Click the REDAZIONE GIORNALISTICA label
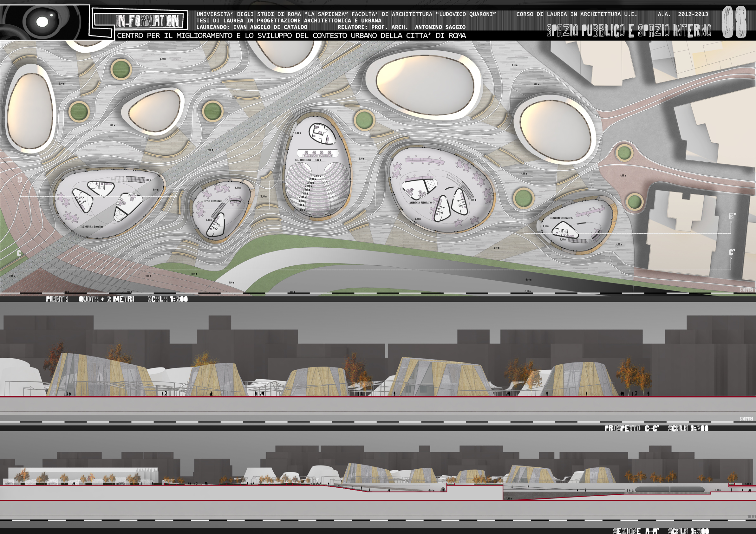This screenshot has width=756, height=534. (562, 218)
